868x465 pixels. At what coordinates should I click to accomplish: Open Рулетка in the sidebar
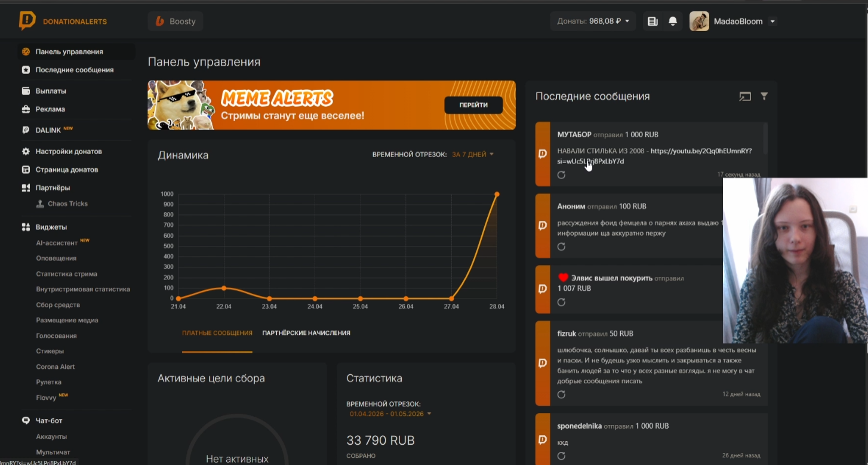pyautogui.click(x=49, y=382)
